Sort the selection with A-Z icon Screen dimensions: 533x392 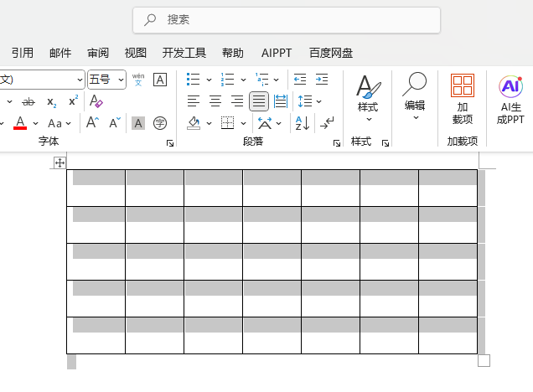[303, 123]
